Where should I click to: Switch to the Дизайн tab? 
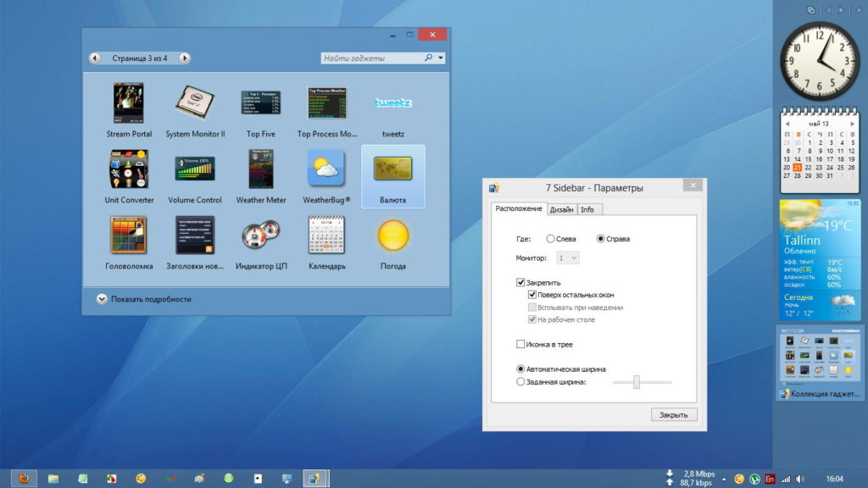561,209
